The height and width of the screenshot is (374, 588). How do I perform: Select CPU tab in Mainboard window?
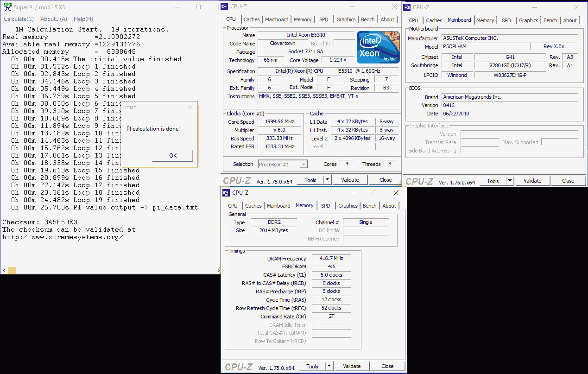pos(413,20)
